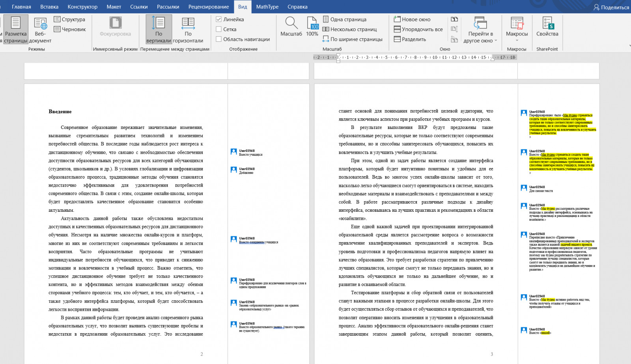Choose Одна страница zoom layout
Image resolution: width=631 pixels, height=364 pixels.
tap(345, 19)
